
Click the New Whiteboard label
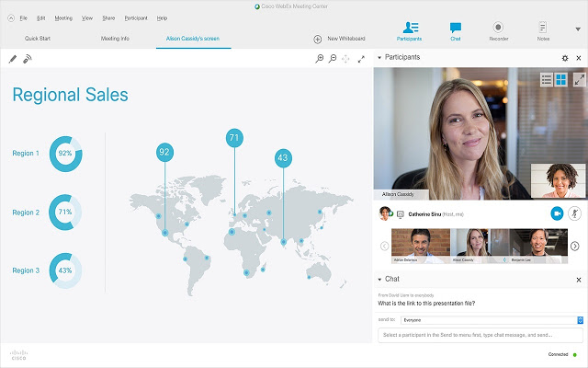click(346, 39)
